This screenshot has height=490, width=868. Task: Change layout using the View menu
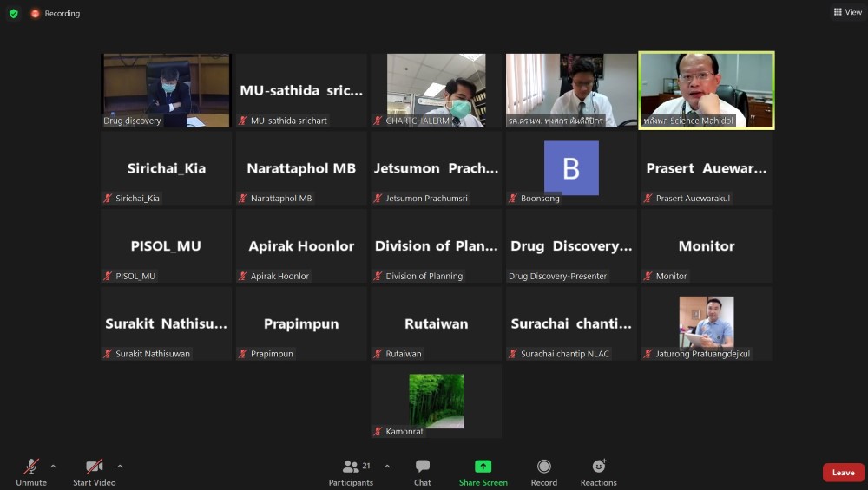847,12
